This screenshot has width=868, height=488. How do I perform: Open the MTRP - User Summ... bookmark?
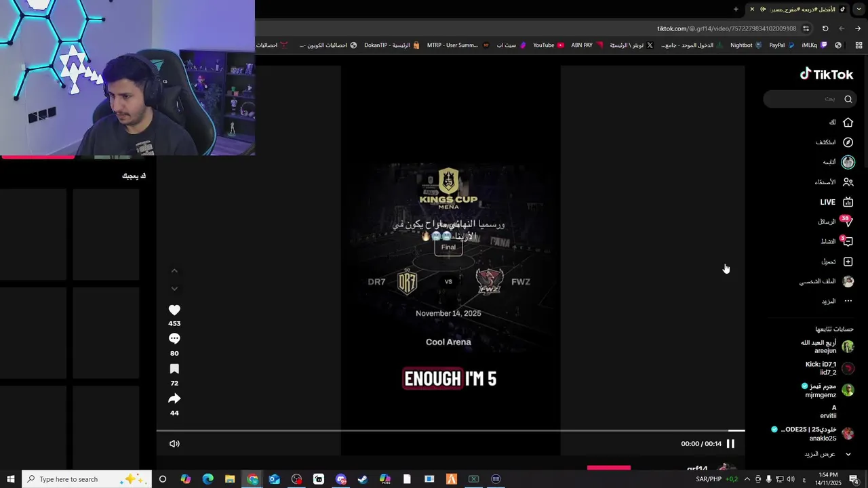point(458,45)
